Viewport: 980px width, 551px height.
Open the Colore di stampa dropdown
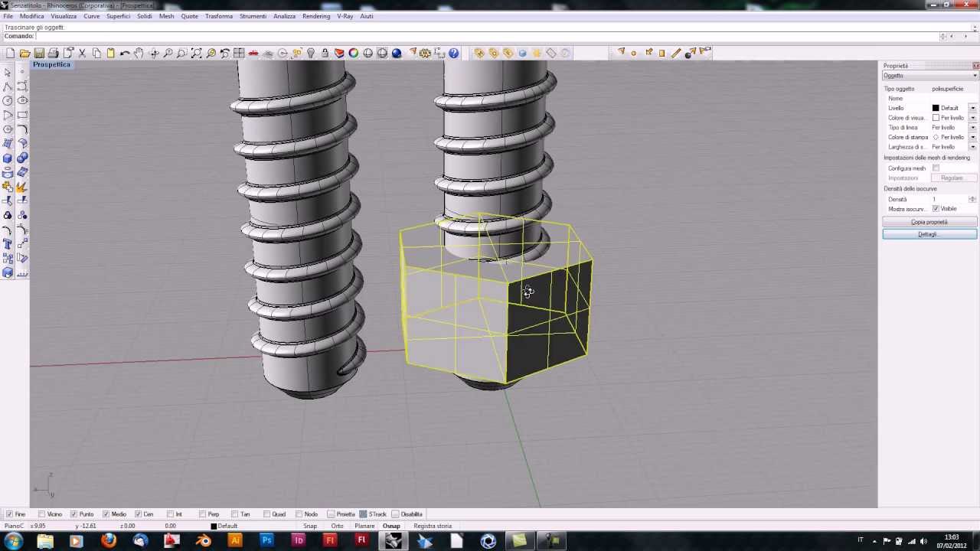[973, 137]
